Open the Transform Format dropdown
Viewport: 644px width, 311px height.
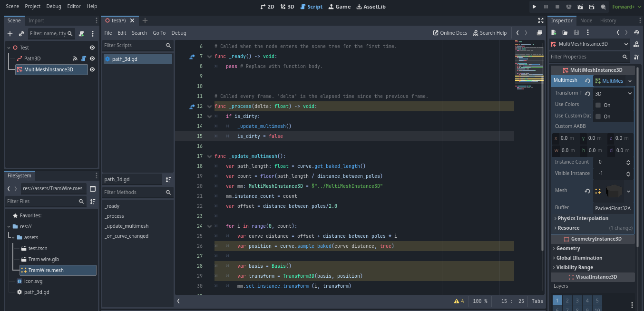(x=614, y=94)
